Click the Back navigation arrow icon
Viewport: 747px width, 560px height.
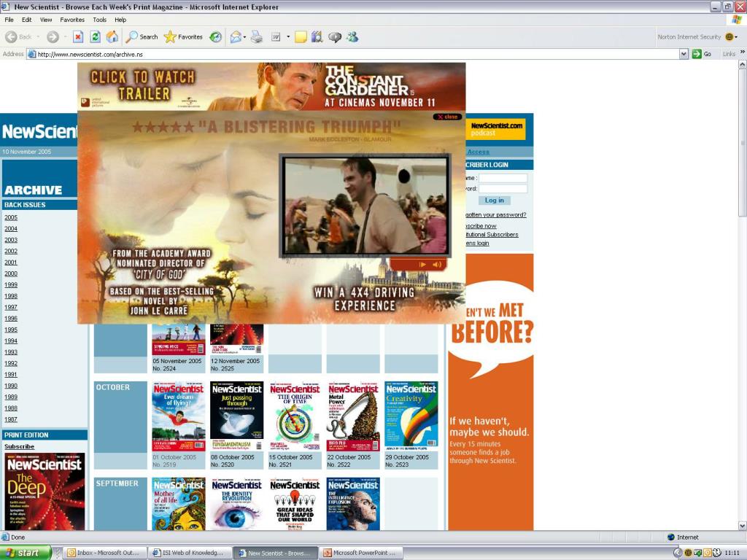pos(11,36)
